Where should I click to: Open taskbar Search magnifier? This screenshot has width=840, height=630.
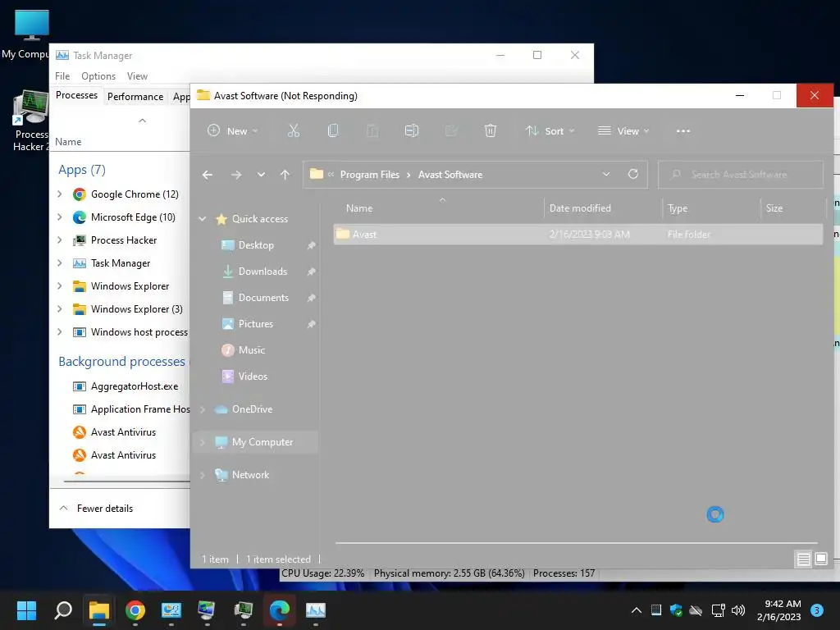coord(63,610)
